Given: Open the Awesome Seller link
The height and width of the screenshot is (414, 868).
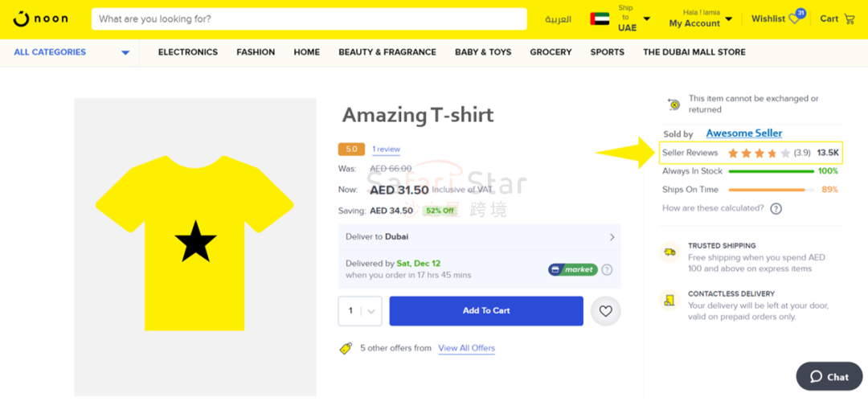Looking at the screenshot, I should 743,133.
